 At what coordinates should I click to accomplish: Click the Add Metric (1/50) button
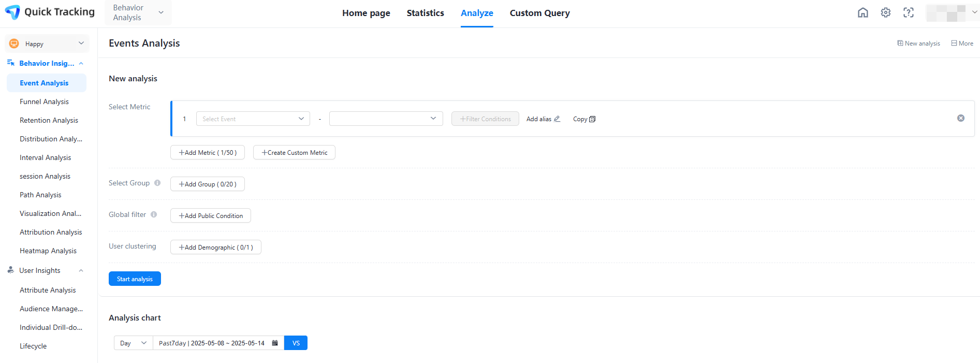pos(208,152)
